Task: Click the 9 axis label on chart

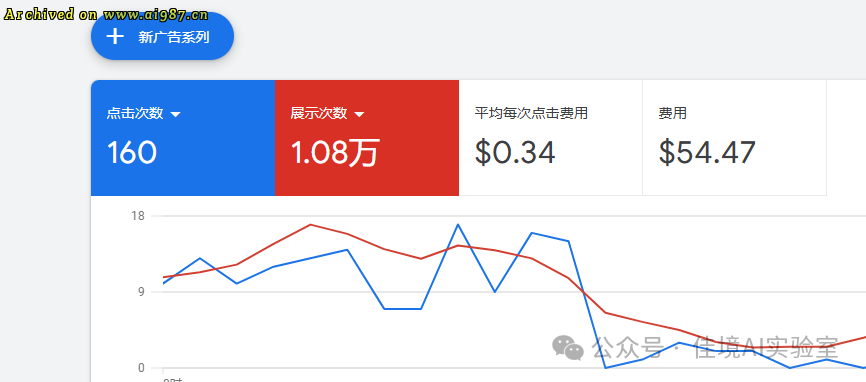Action: click(x=141, y=292)
